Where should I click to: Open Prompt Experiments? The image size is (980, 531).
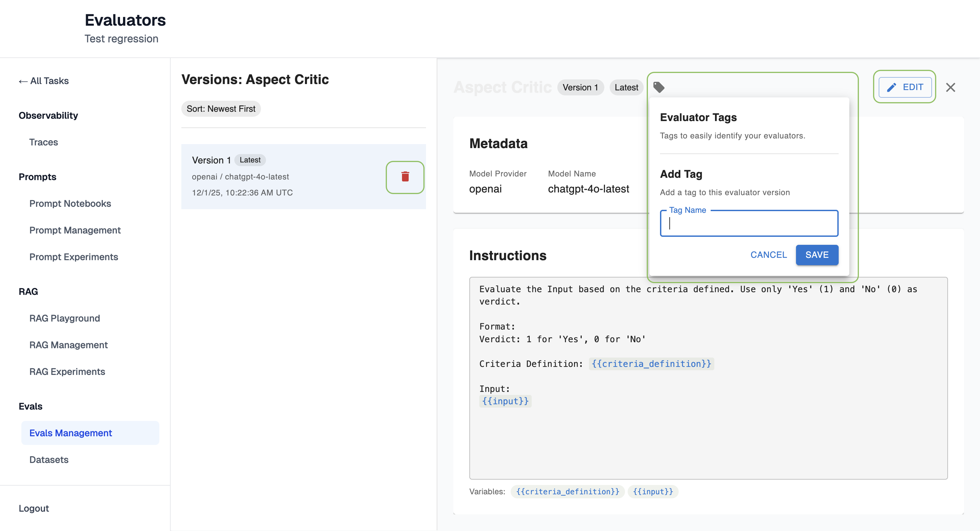coord(73,256)
